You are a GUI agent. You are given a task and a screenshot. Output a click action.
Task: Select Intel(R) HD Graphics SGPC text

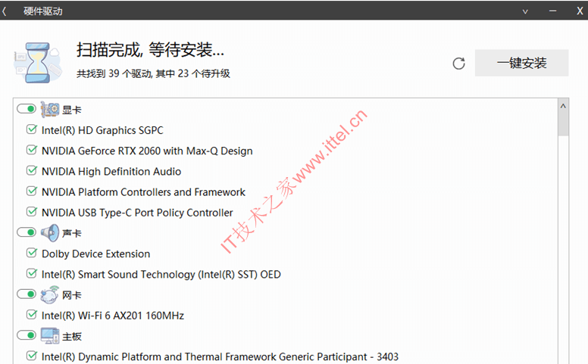(x=102, y=130)
